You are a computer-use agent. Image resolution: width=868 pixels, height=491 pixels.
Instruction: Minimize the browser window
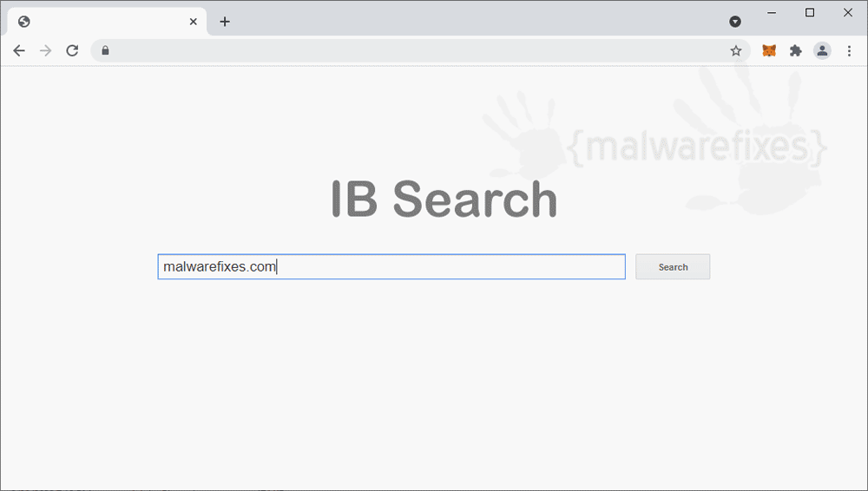[772, 13]
